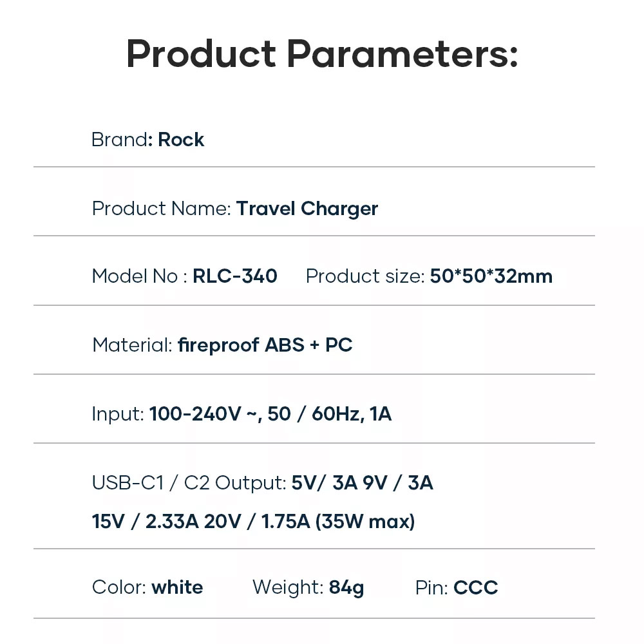Click the Material label
Screen dimensions: 644x644
point(132,345)
